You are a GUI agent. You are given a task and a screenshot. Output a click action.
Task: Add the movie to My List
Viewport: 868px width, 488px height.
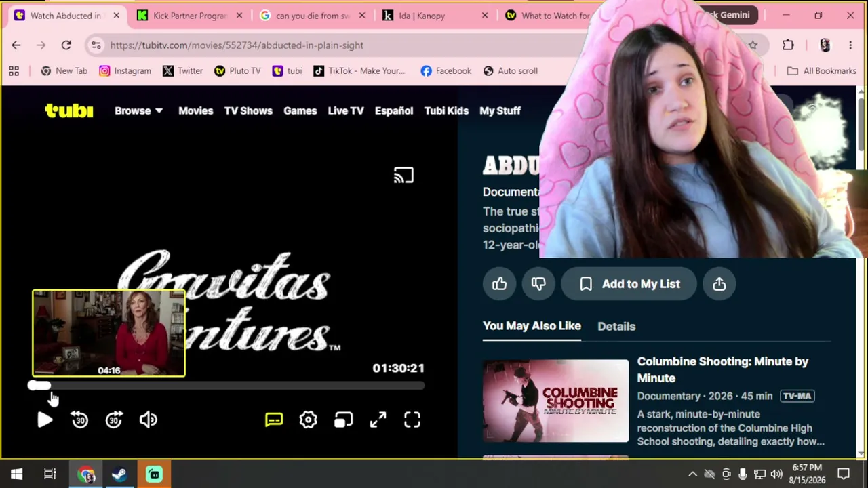coord(629,284)
